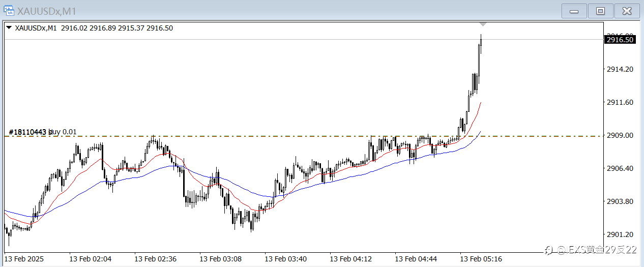This screenshot has width=644, height=267.
Task: Click the 2909.00 price axis label
Action: click(619, 135)
